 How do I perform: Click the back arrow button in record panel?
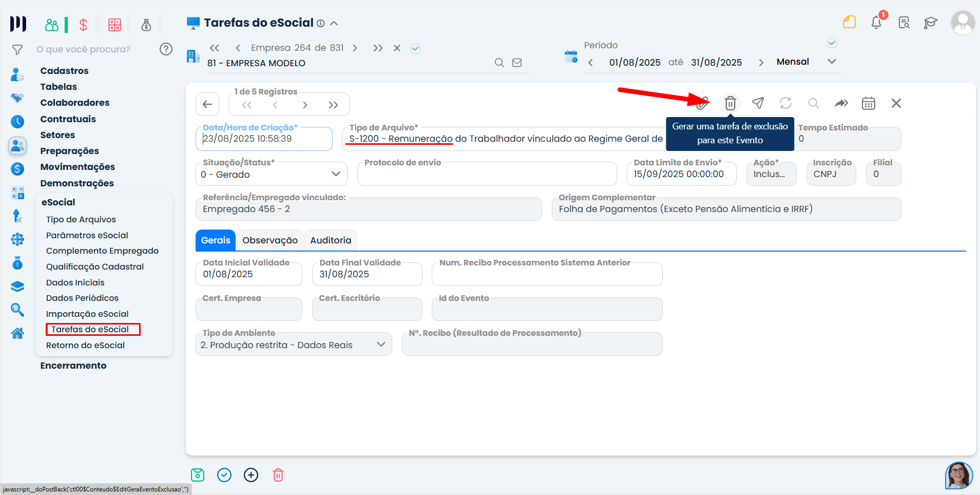tap(207, 105)
